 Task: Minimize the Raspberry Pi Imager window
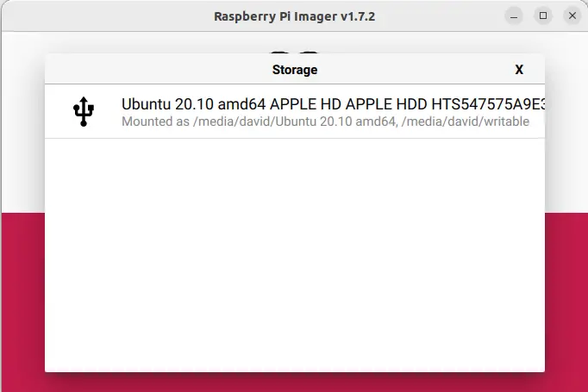click(x=514, y=16)
